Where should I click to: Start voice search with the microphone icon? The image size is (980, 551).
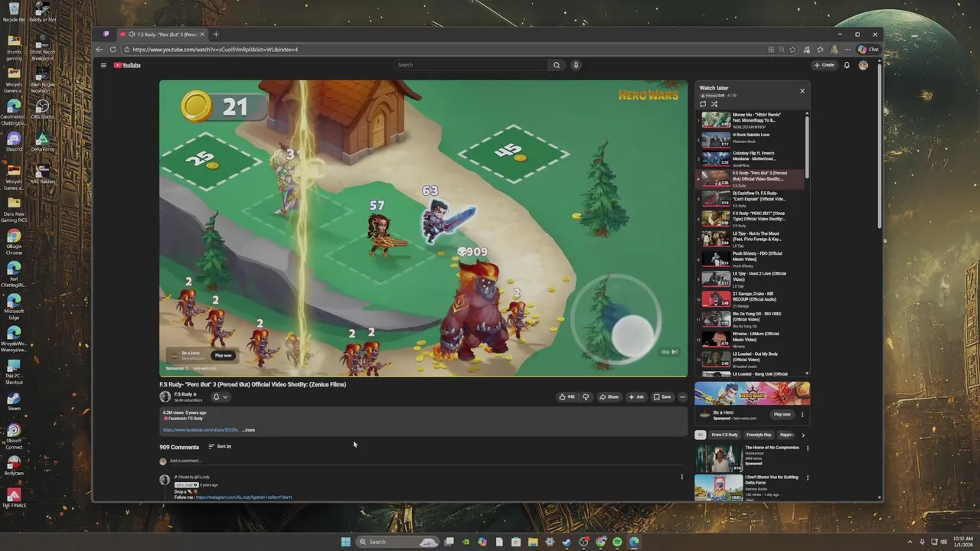pyautogui.click(x=576, y=65)
